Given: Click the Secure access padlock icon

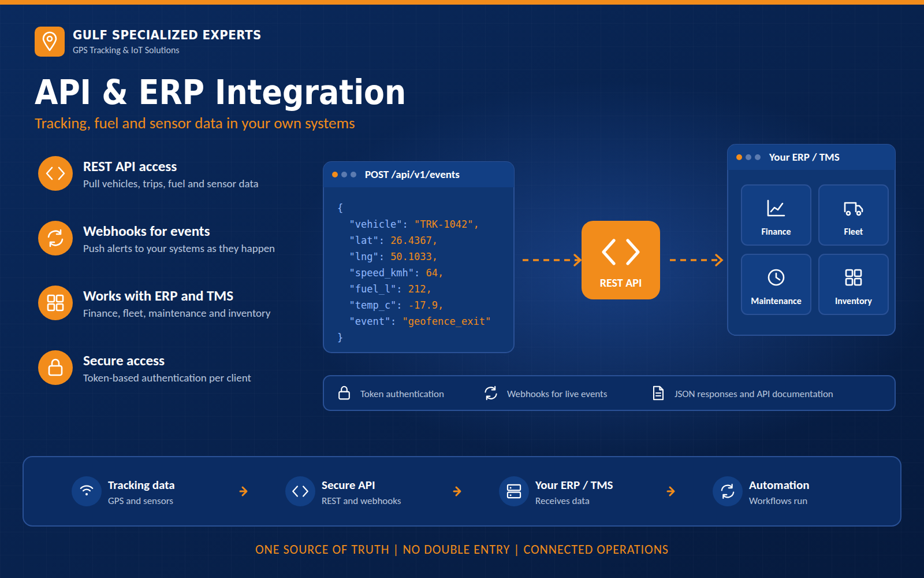Looking at the screenshot, I should tap(55, 368).
